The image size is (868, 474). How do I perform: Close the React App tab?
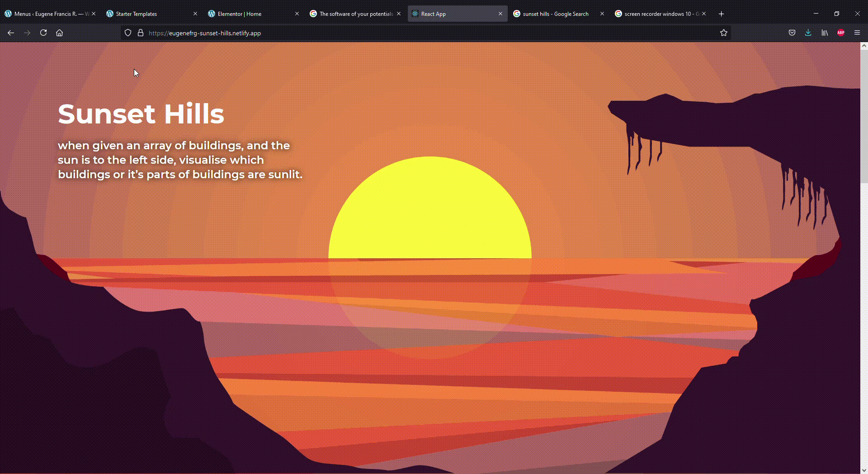tap(500, 14)
